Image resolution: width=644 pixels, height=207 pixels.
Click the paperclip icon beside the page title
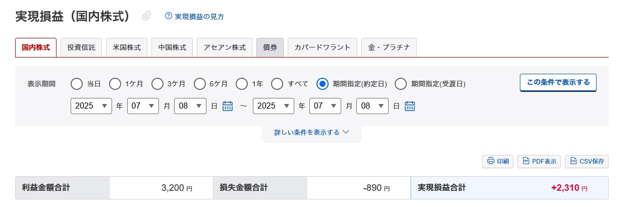146,16
